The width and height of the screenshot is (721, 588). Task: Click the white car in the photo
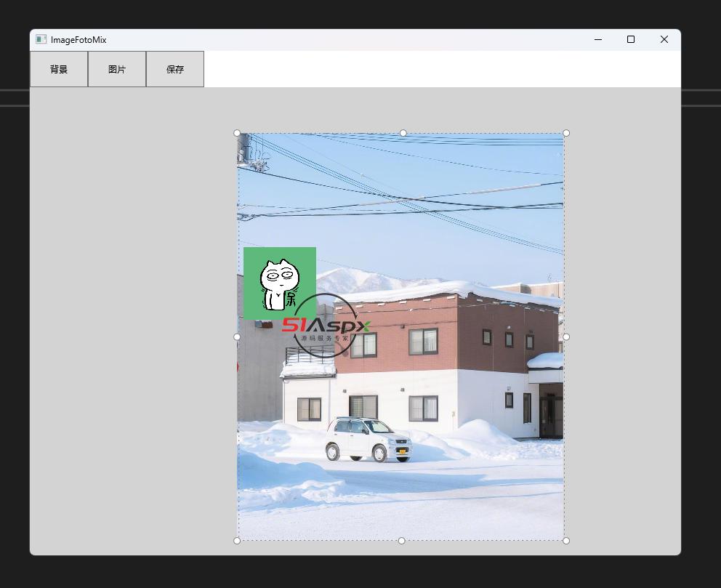pyautogui.click(x=368, y=439)
